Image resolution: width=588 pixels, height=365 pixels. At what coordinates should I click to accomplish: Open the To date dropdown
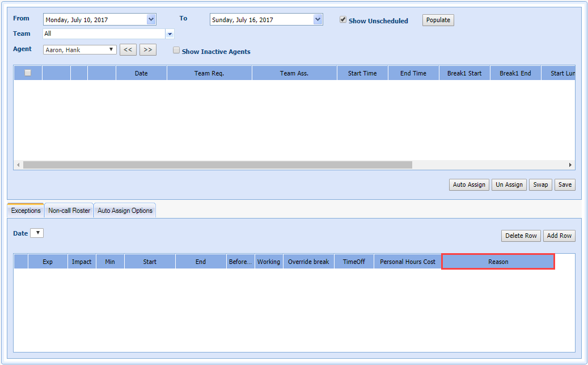pos(318,20)
